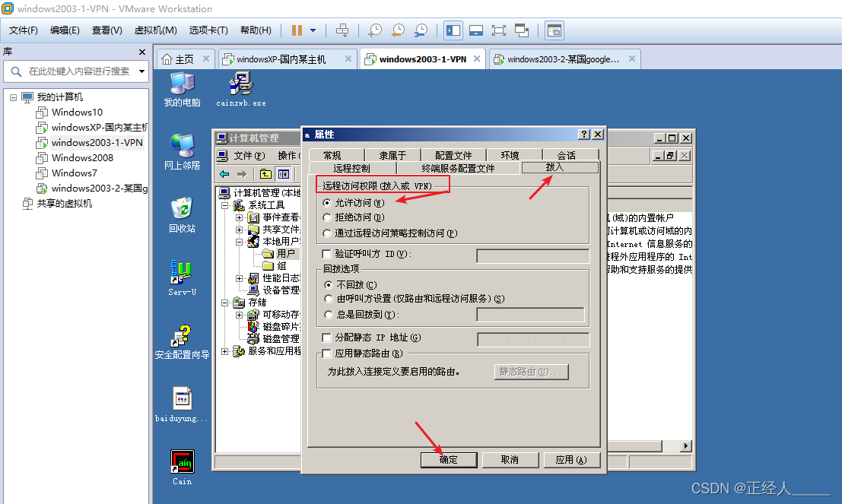Click the take snapshot clock icon
Viewport: 842px width, 504px height.
point(374,30)
